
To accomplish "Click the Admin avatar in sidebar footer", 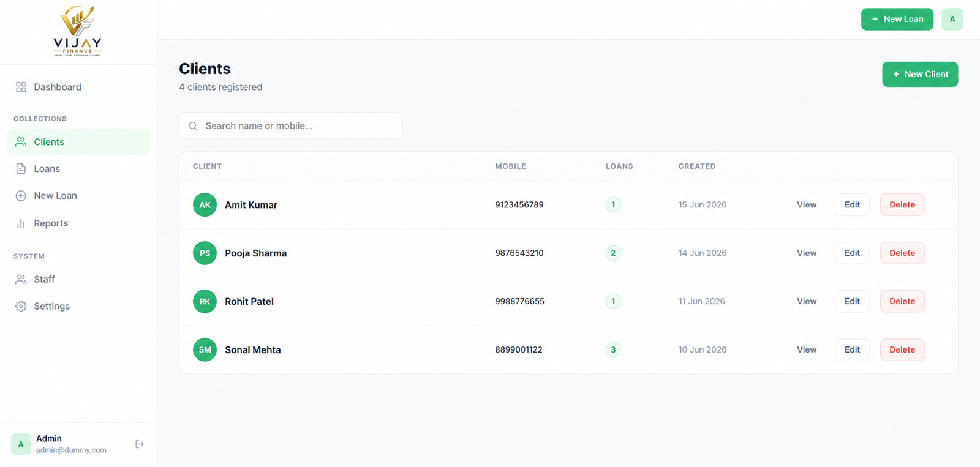I will click(x=21, y=444).
